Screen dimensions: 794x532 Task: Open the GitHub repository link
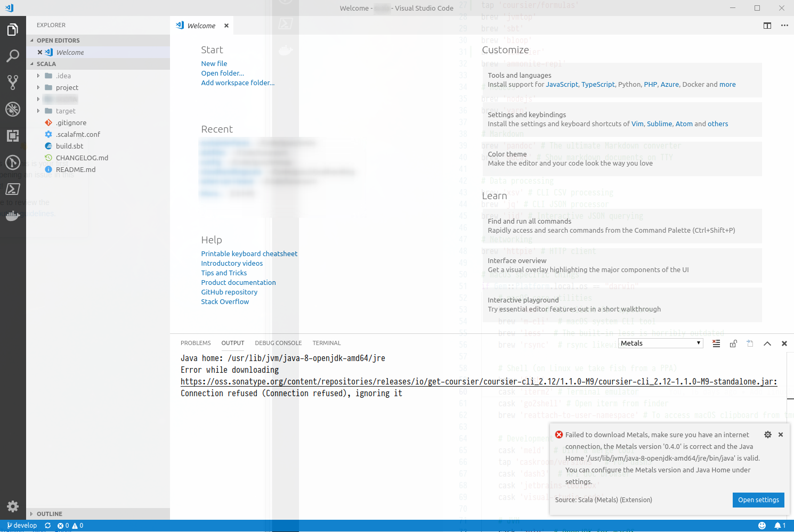229,292
